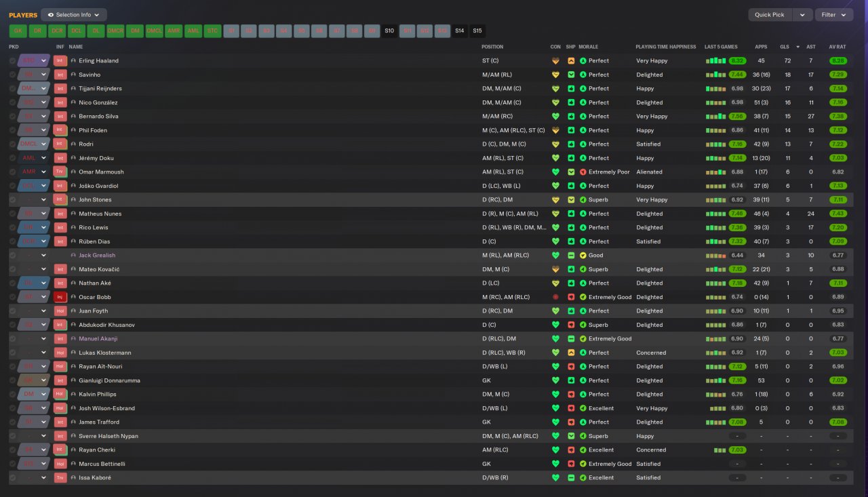Open Jérémy Doku's AML position dropdown
868x497 pixels.
coord(34,158)
